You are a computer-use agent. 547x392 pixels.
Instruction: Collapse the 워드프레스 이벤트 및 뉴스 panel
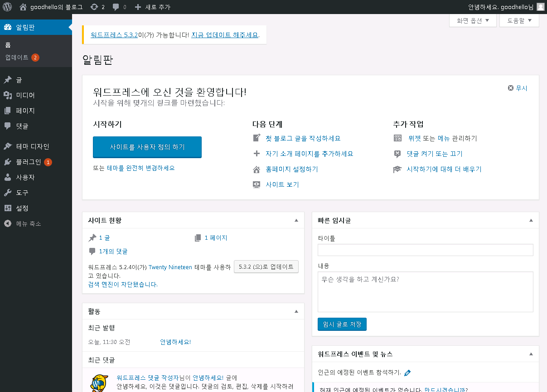531,354
